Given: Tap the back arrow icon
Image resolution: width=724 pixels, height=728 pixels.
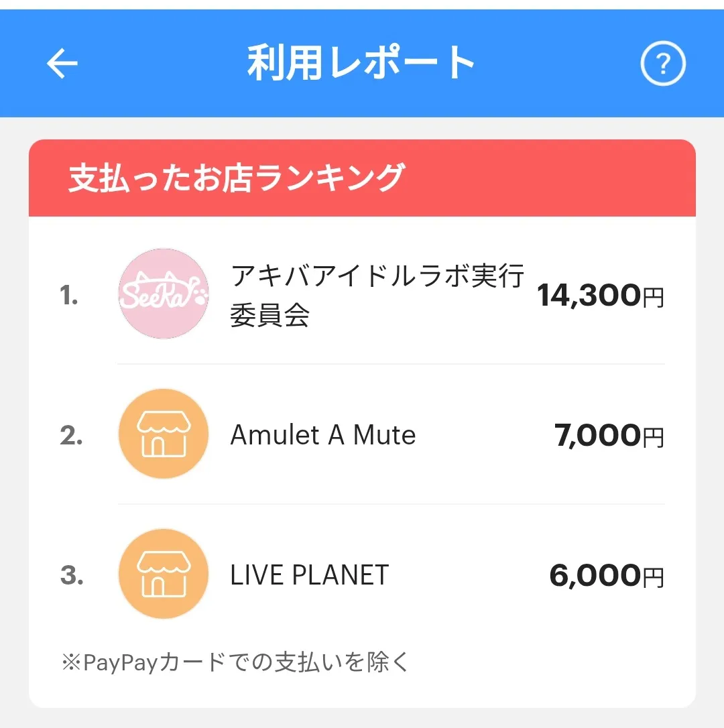Looking at the screenshot, I should 62,64.
